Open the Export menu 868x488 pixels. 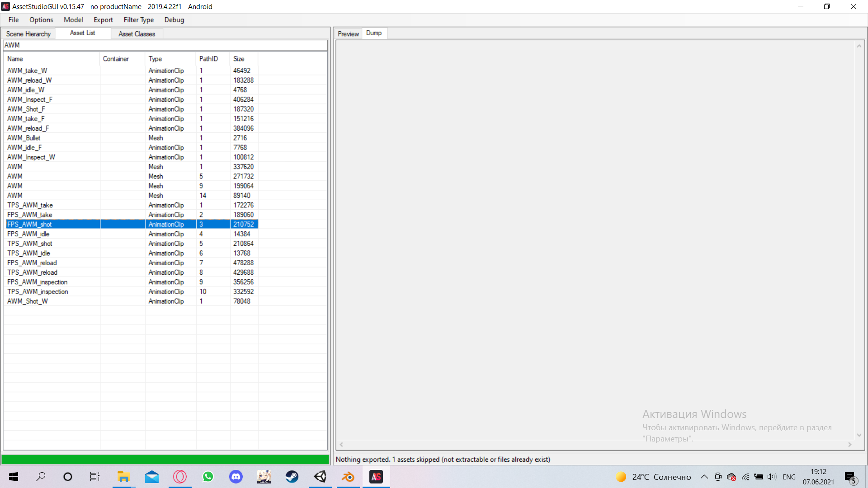coord(103,20)
